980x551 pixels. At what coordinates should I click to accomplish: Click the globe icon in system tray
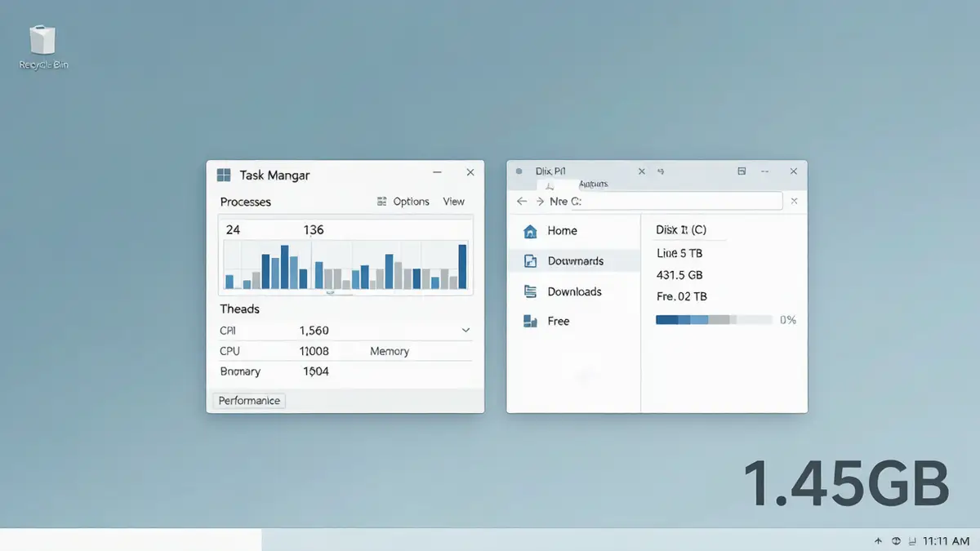[x=896, y=540]
